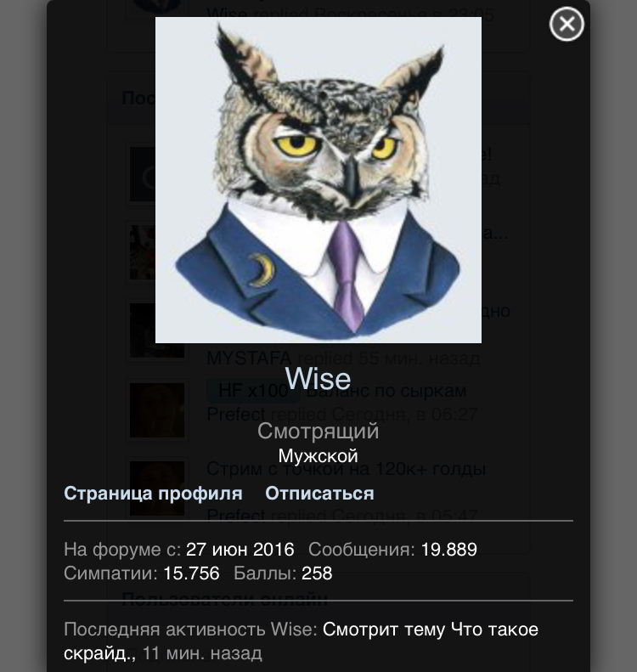The width and height of the screenshot is (637, 672).
Task: Open Баллы value 258
Action: click(x=317, y=573)
